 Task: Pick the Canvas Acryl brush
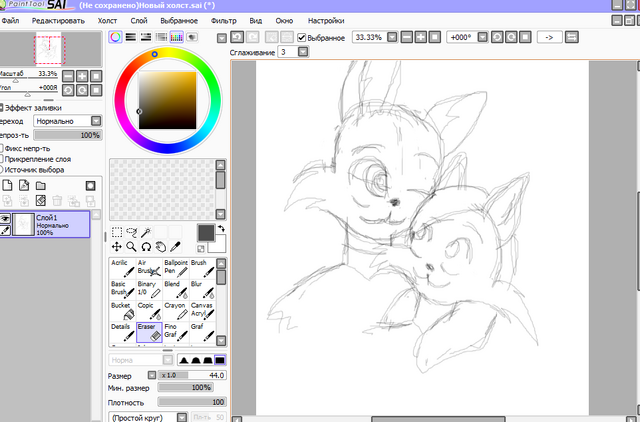202,311
